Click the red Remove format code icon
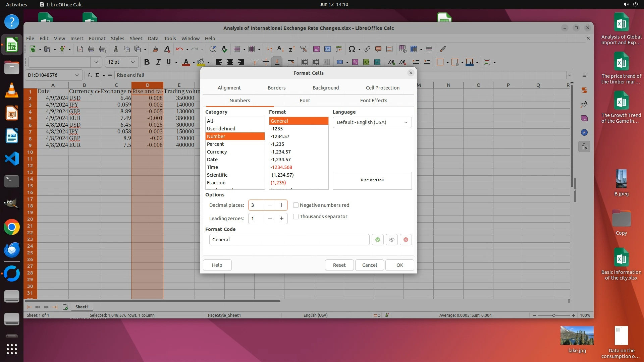 click(x=406, y=240)
